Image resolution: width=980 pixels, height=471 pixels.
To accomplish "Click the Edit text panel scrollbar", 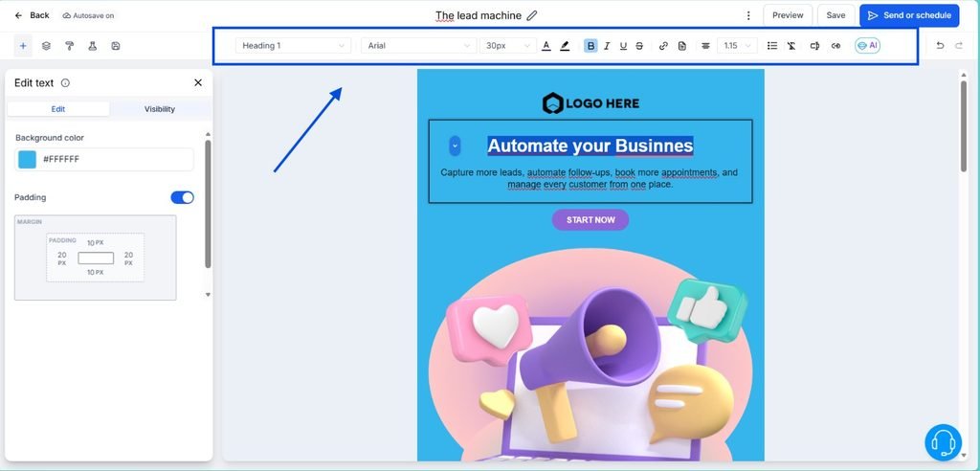I will 208,204.
